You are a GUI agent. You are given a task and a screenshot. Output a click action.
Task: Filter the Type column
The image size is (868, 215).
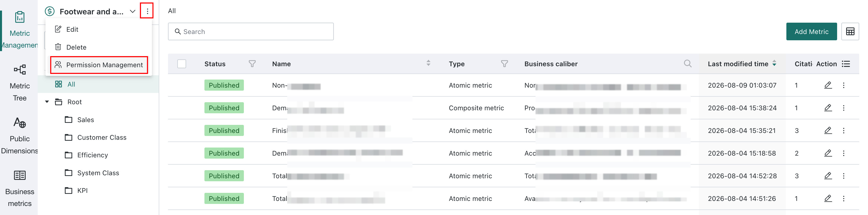504,64
